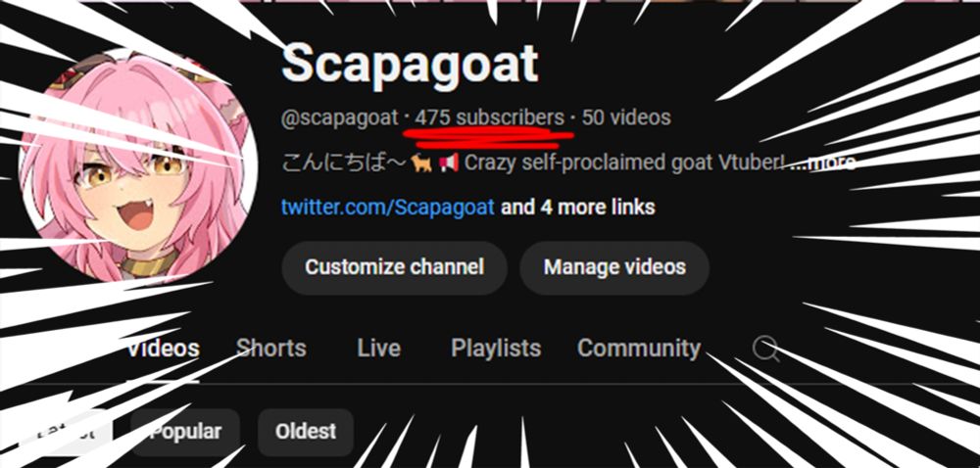Click the Customize channel button

coord(394,267)
